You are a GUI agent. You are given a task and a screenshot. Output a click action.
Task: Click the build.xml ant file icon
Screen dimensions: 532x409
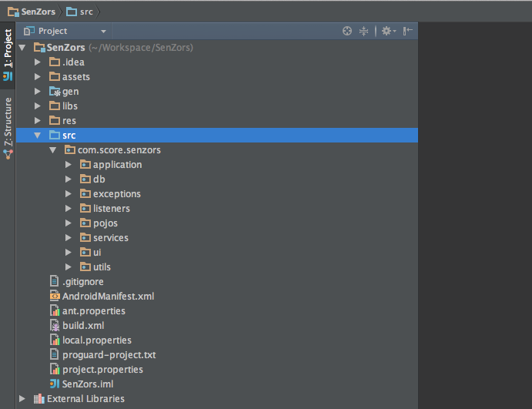(x=55, y=326)
